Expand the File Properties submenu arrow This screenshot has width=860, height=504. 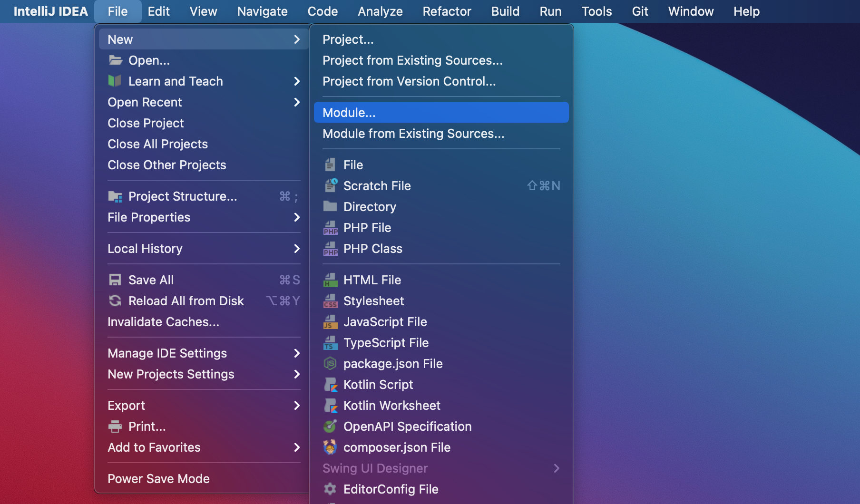click(x=297, y=217)
